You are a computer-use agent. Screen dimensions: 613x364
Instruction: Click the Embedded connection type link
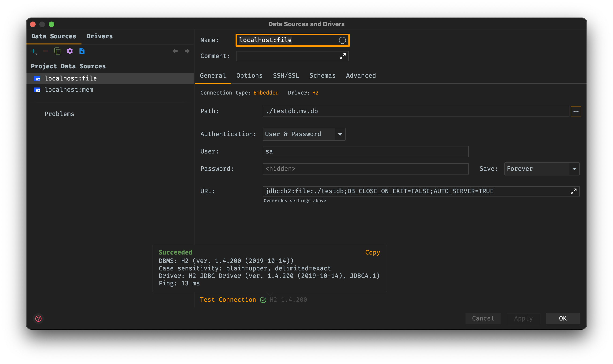pos(266,93)
